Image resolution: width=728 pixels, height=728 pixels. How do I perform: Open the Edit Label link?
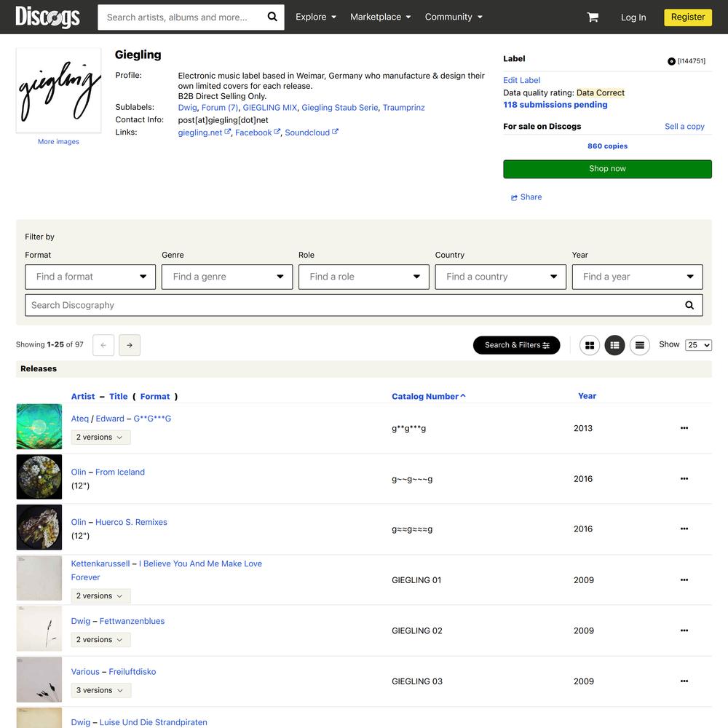click(x=521, y=80)
